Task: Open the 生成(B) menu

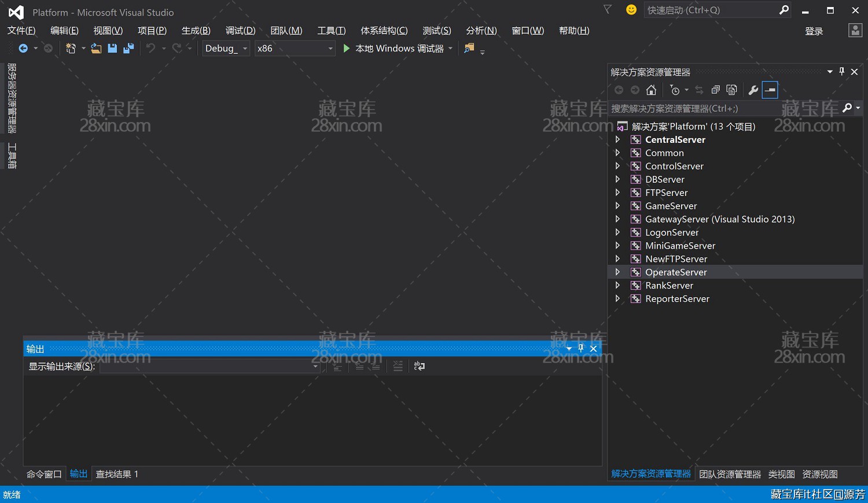Action: 196,31
